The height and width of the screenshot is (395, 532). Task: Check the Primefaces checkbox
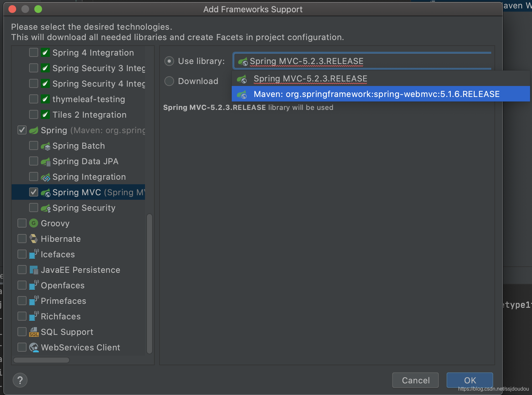(x=22, y=301)
